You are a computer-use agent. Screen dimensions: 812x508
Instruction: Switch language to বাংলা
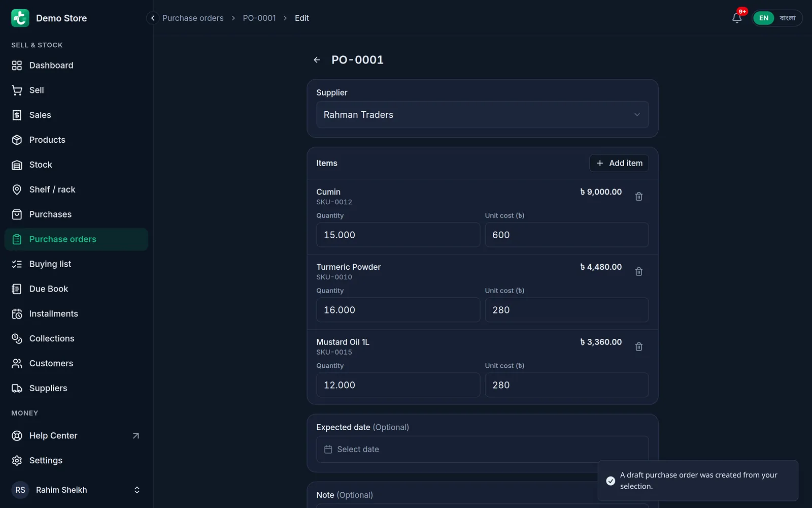pos(788,18)
